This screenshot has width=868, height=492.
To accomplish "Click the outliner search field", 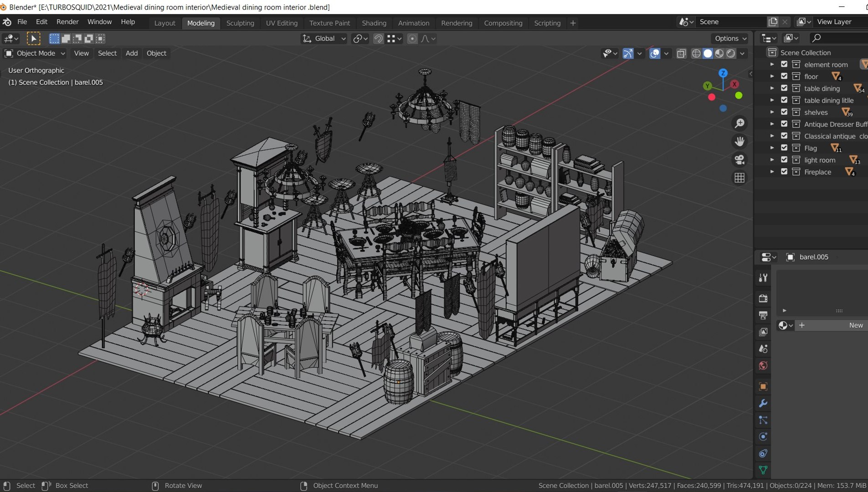I will (838, 38).
